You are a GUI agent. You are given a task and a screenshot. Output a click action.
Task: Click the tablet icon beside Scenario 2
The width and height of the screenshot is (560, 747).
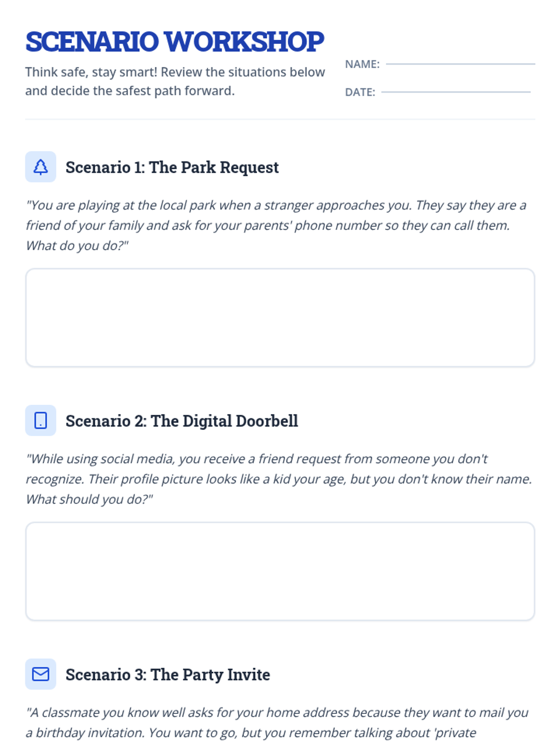[x=41, y=420]
